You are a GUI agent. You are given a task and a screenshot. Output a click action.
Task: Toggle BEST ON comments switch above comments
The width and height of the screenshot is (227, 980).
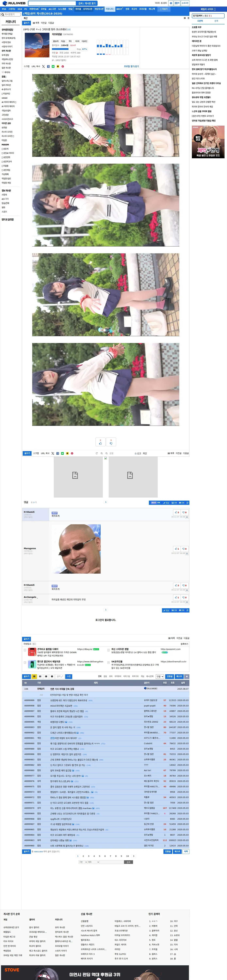(x=155, y=503)
